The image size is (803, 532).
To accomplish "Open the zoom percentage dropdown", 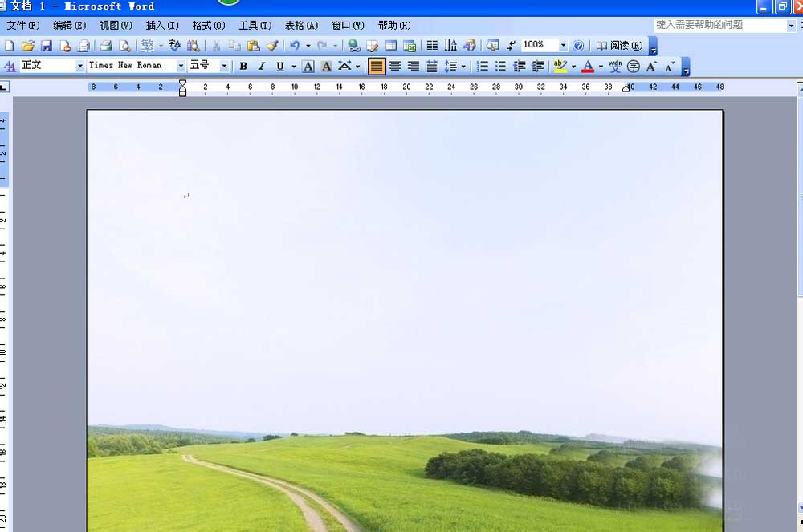I will 563,46.
